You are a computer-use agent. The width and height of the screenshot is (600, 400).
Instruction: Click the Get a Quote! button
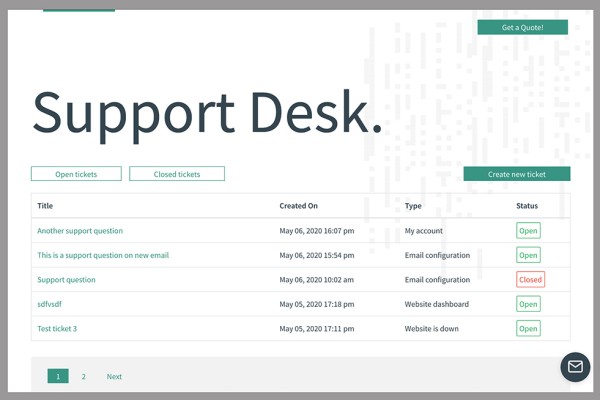tap(522, 27)
